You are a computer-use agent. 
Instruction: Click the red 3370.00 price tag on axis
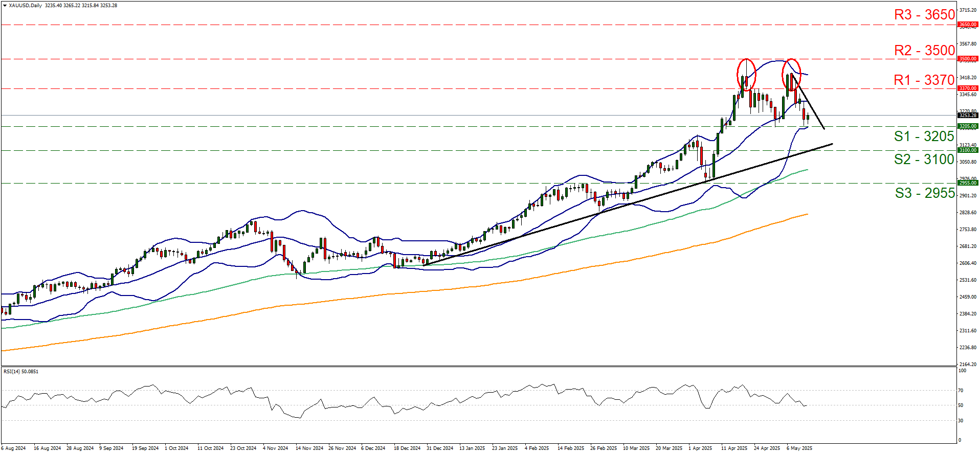click(x=967, y=88)
